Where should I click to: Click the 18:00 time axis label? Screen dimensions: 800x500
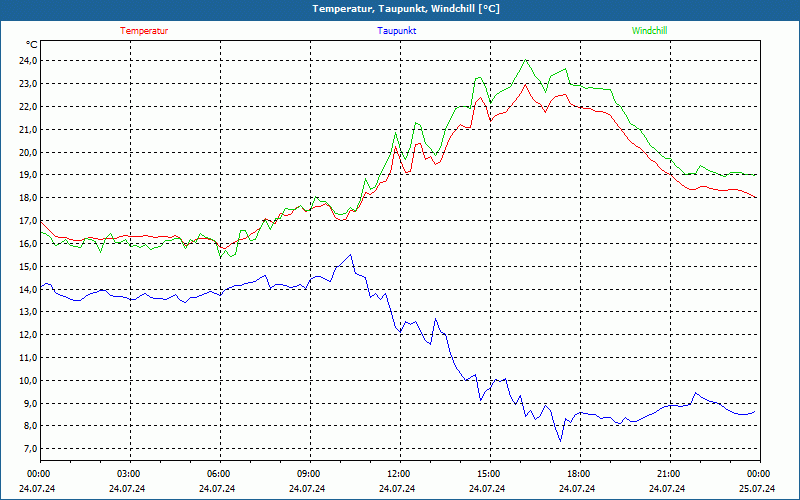(x=579, y=474)
